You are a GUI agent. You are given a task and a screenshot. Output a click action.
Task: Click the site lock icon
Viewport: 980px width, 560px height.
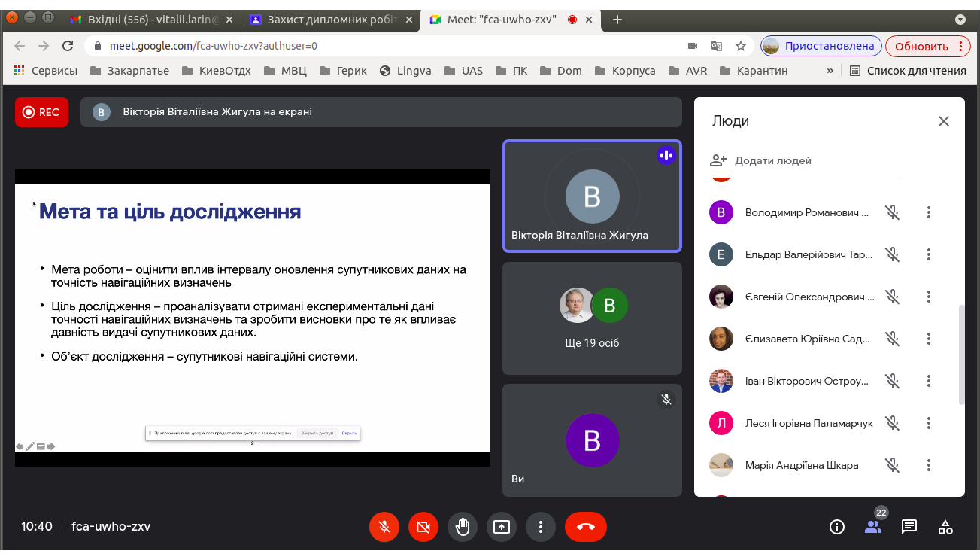point(98,46)
